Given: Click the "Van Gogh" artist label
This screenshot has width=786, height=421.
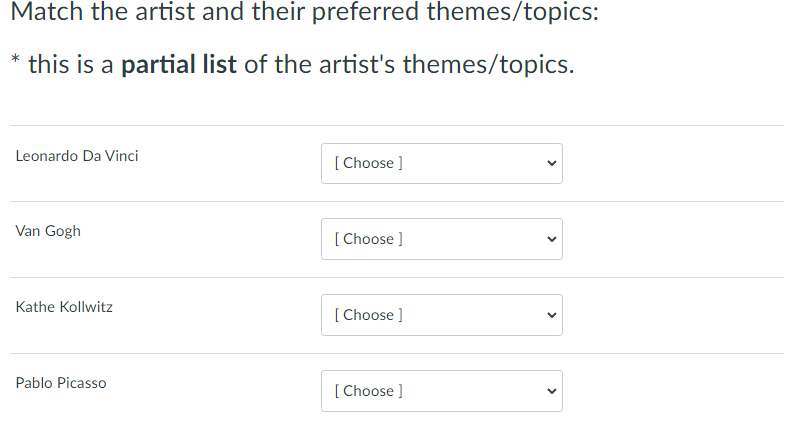Looking at the screenshot, I should [x=48, y=231].
